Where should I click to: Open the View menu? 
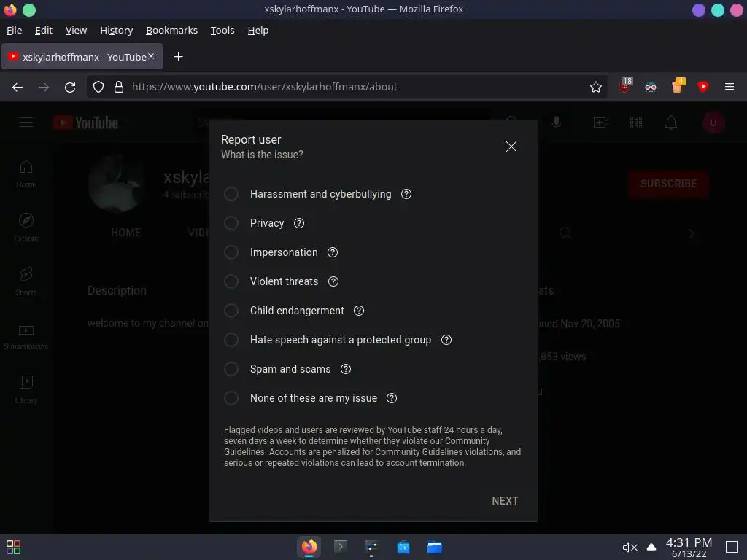[x=76, y=30]
